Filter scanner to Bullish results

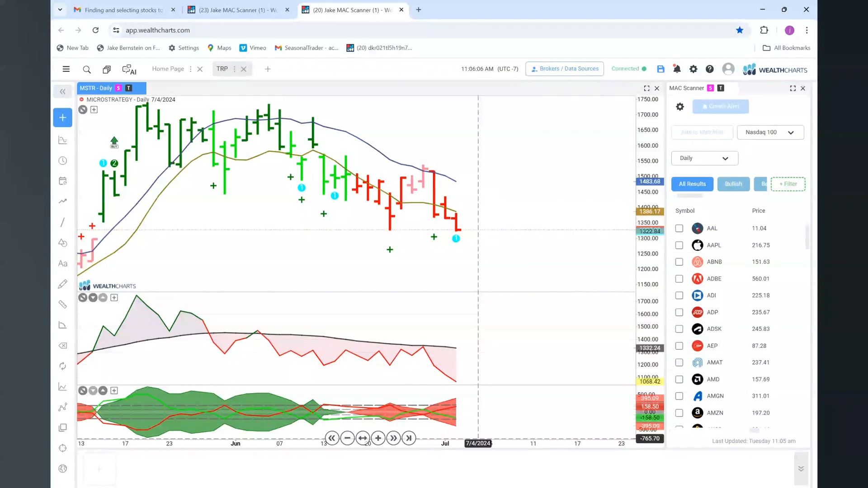[733, 184]
